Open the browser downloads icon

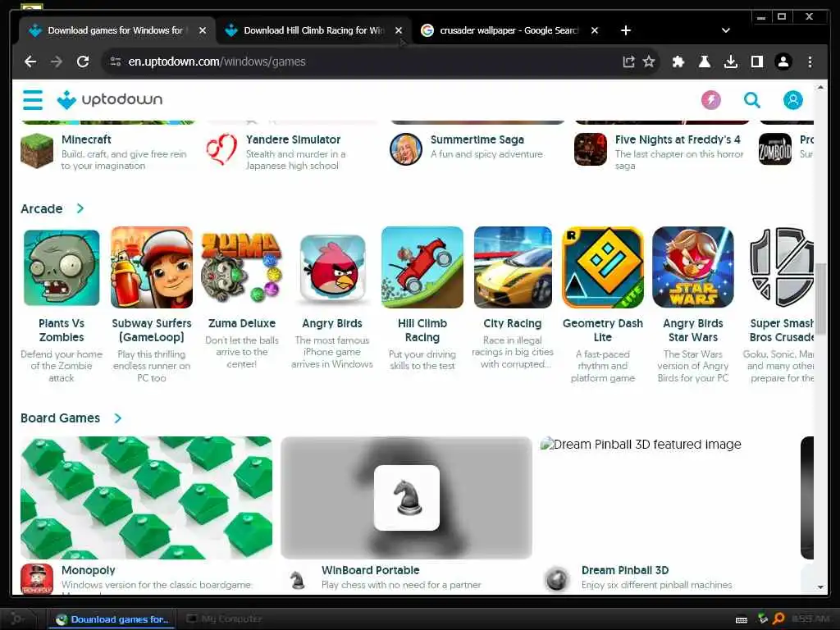click(730, 62)
